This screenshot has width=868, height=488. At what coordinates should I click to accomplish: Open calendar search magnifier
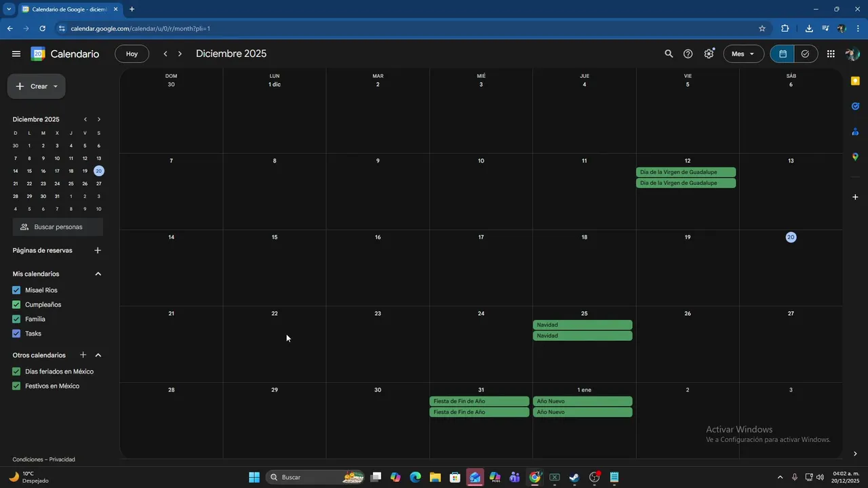[669, 54]
